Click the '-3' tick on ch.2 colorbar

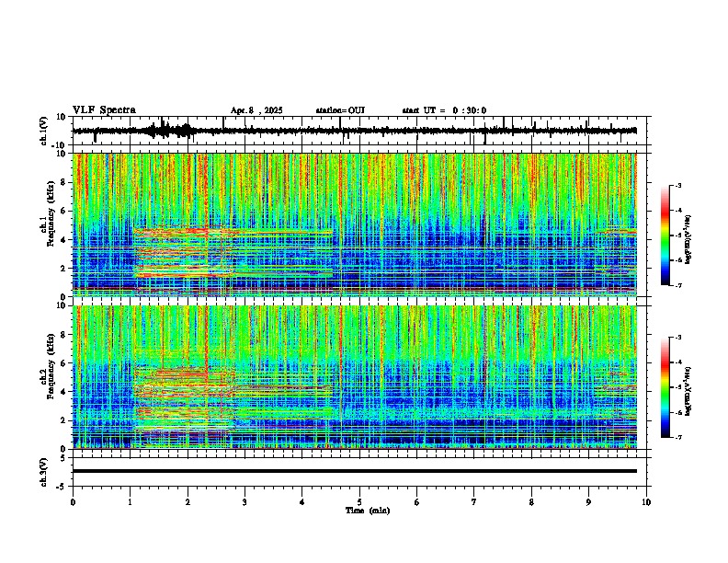coord(678,338)
